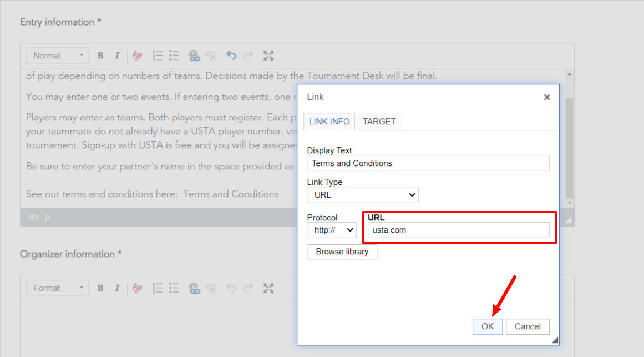This screenshot has height=357, width=644.
Task: Insert bulleted list in Organizer information editor
Action: (x=174, y=288)
